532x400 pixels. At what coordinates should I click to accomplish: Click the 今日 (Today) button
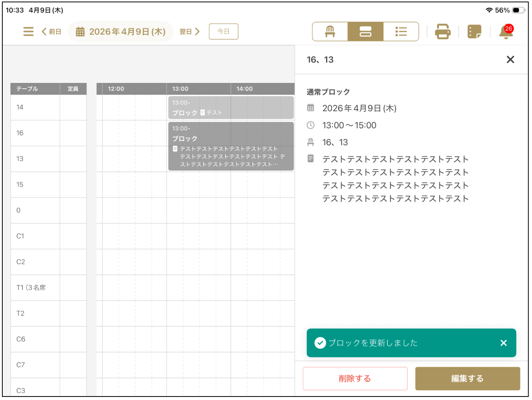(x=223, y=31)
